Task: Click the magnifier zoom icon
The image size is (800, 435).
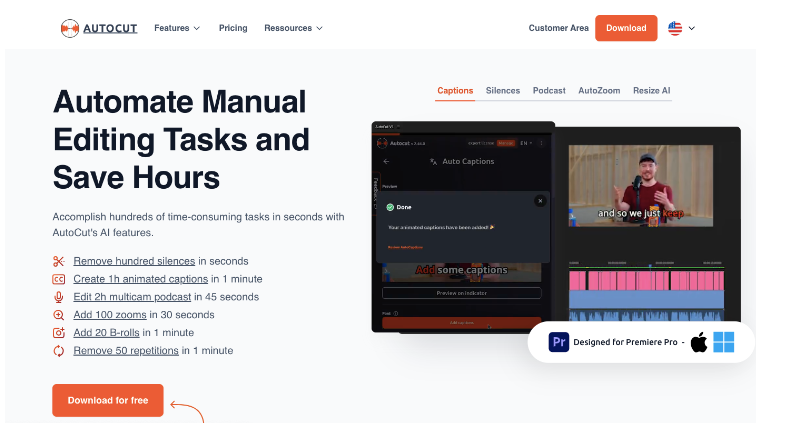Action: click(59, 315)
